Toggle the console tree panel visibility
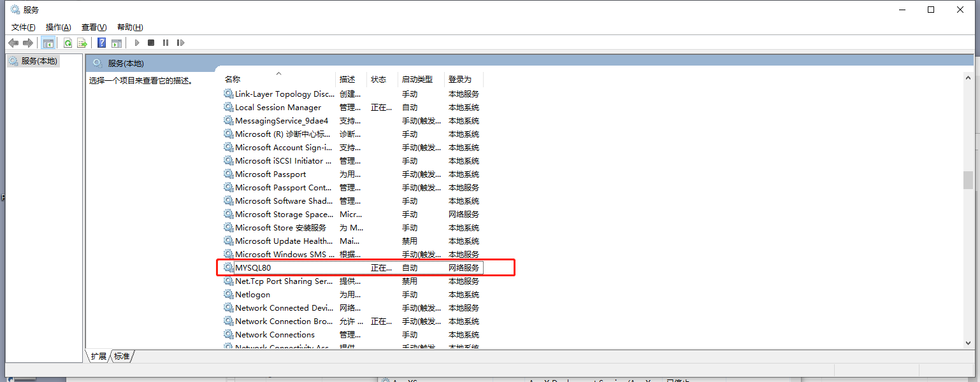The width and height of the screenshot is (980, 382). 48,42
